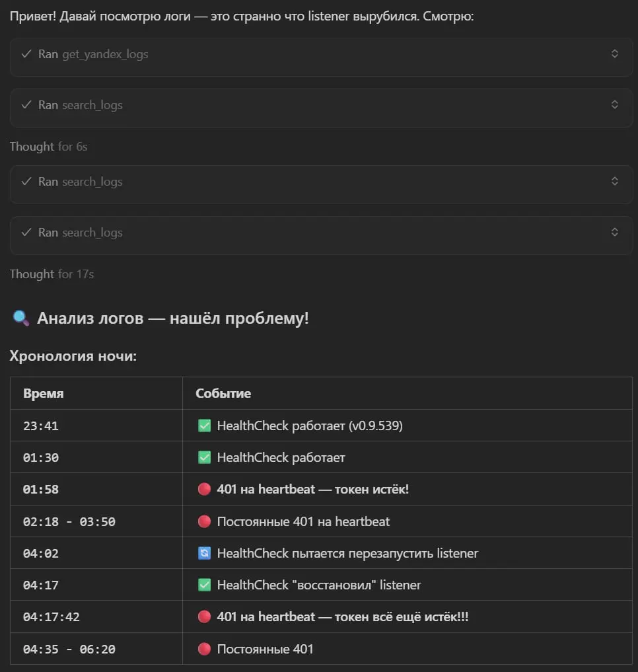Click green check icon in 04:17 row
The image size is (638, 672).
point(204,585)
